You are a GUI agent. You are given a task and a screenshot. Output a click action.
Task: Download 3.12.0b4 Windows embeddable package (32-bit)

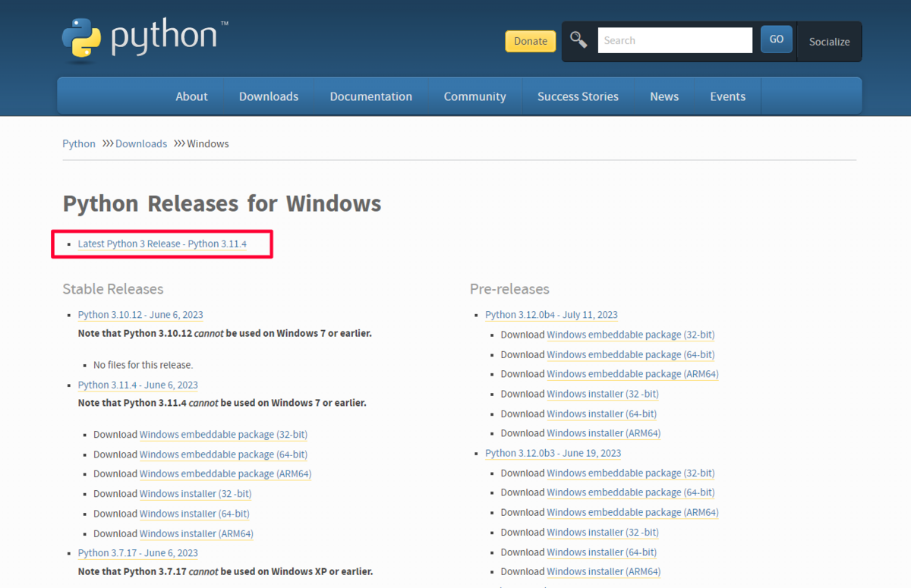(631, 335)
